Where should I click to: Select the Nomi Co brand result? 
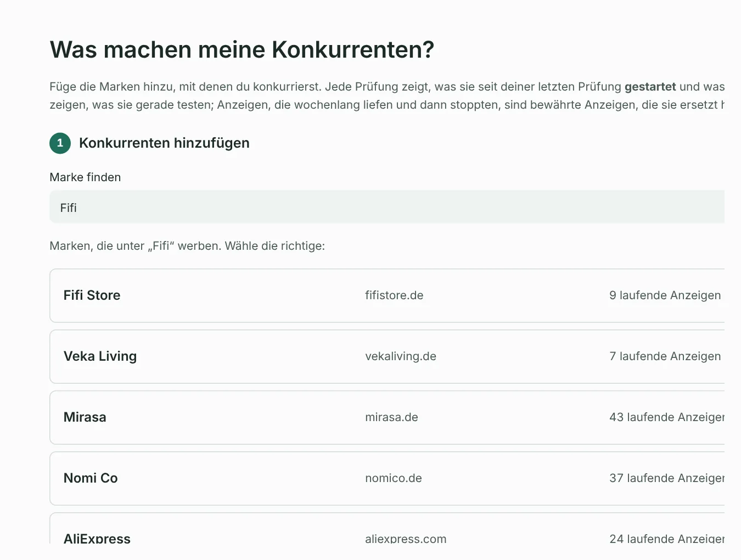[x=387, y=478]
